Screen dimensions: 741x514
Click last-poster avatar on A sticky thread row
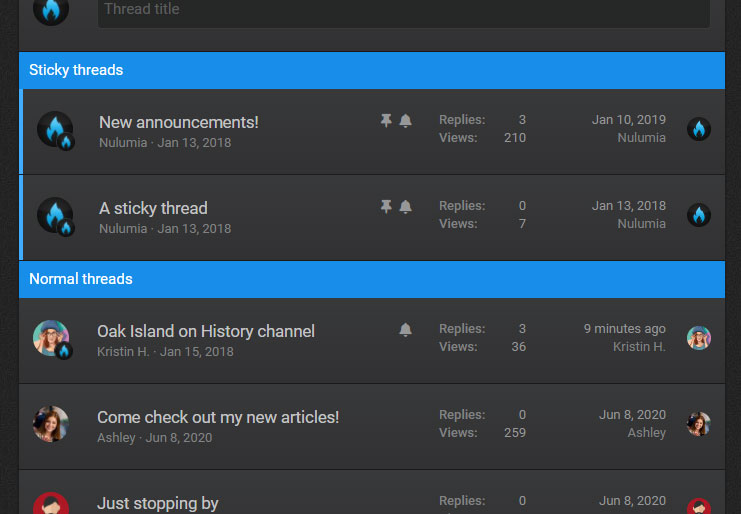(698, 215)
